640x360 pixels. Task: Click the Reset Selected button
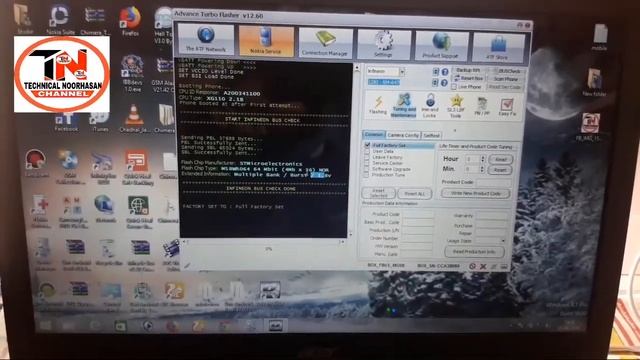click(x=378, y=193)
